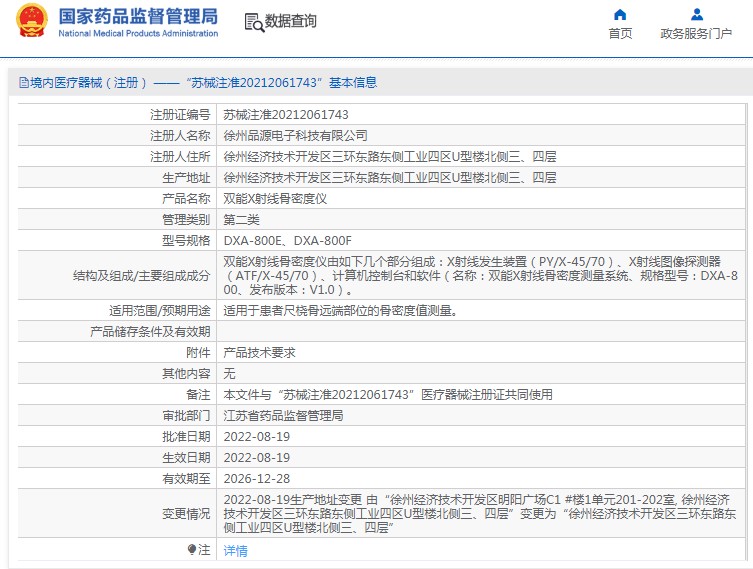
Task: Click the lightbulb icon next to 注
Action: (x=192, y=549)
